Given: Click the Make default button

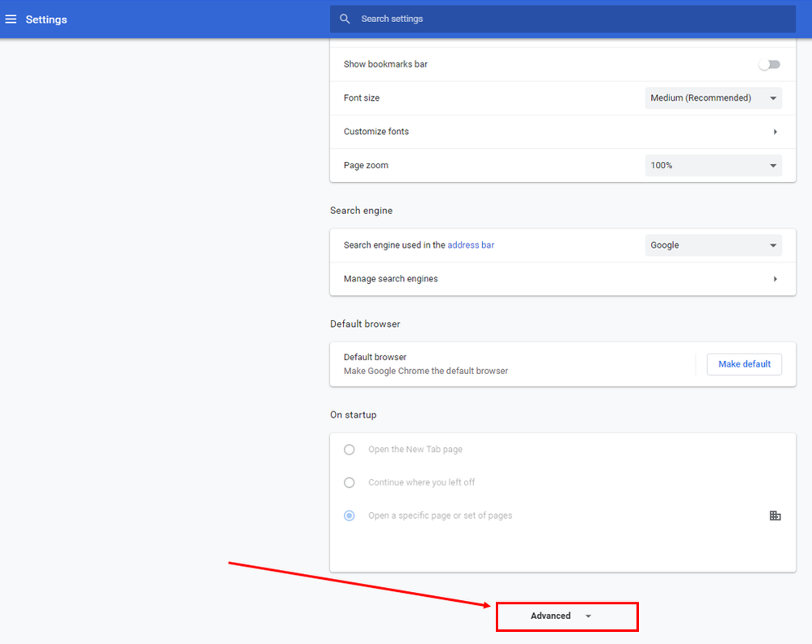Looking at the screenshot, I should point(744,364).
